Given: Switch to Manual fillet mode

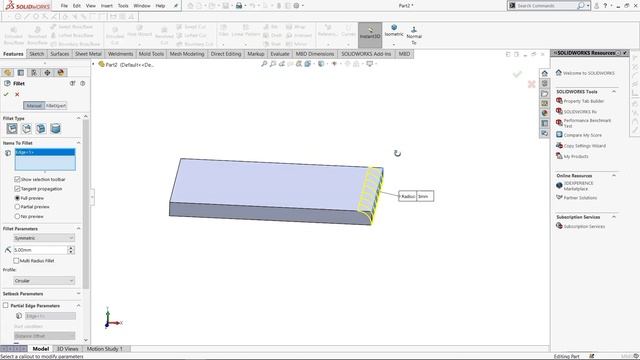Looking at the screenshot, I should point(34,106).
